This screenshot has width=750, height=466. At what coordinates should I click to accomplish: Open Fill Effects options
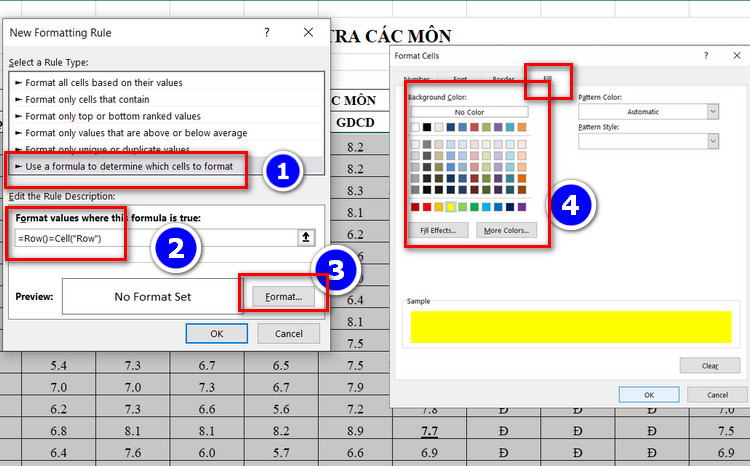438,230
